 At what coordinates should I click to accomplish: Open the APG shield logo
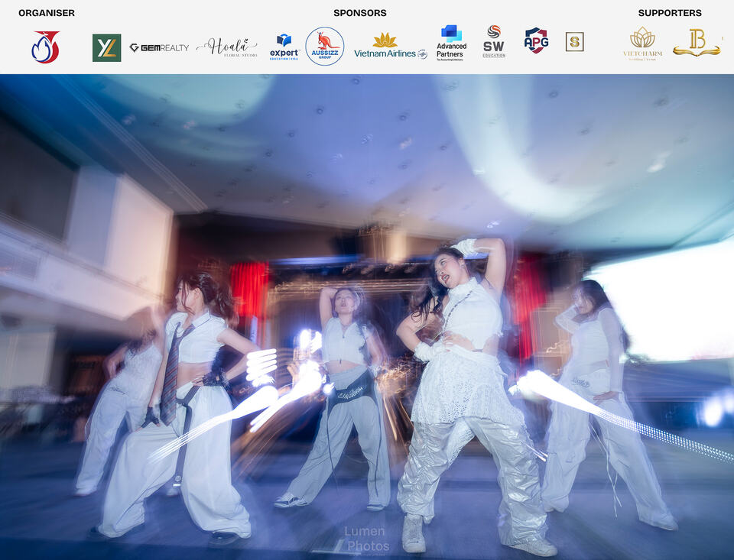[537, 40]
